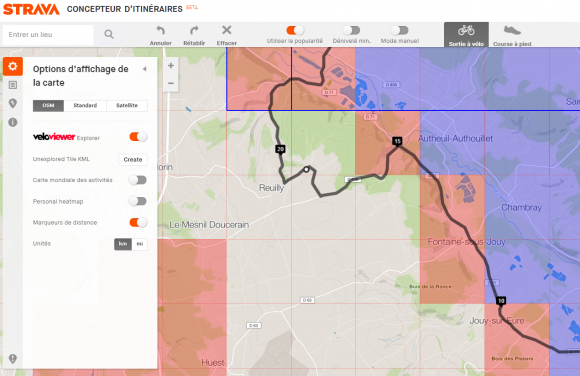Click the Concepteur d'itinéraires title

125,9
